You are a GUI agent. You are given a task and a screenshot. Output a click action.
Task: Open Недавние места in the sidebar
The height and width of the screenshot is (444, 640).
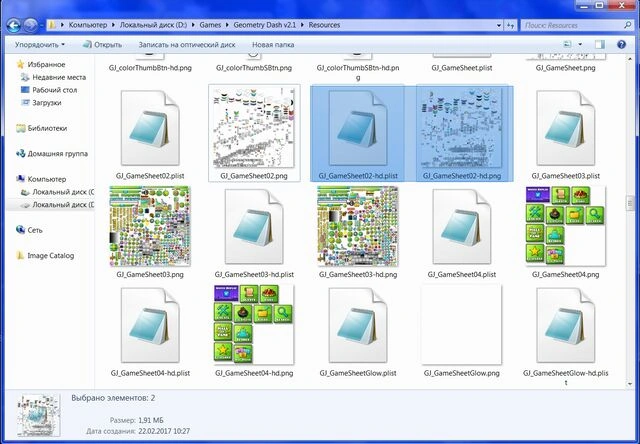(53, 77)
